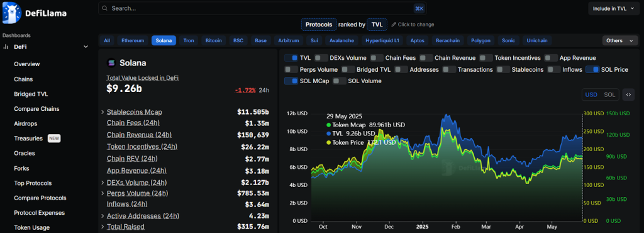Image resolution: width=644 pixels, height=233 pixels.
Task: Select the Sui chain tab
Action: coord(314,40)
